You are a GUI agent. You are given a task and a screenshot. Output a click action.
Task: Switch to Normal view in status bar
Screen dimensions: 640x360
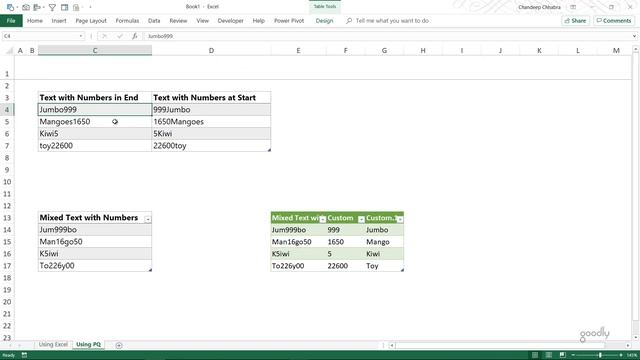tap(535, 355)
